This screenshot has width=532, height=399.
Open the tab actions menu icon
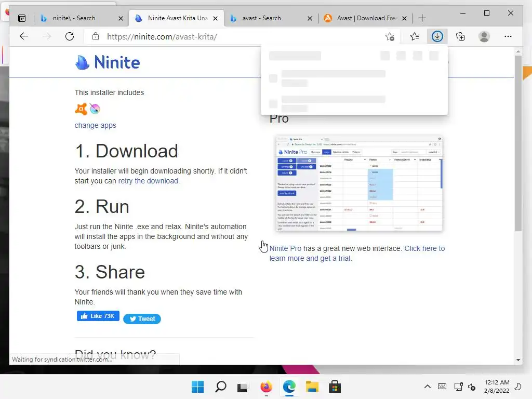(22, 18)
